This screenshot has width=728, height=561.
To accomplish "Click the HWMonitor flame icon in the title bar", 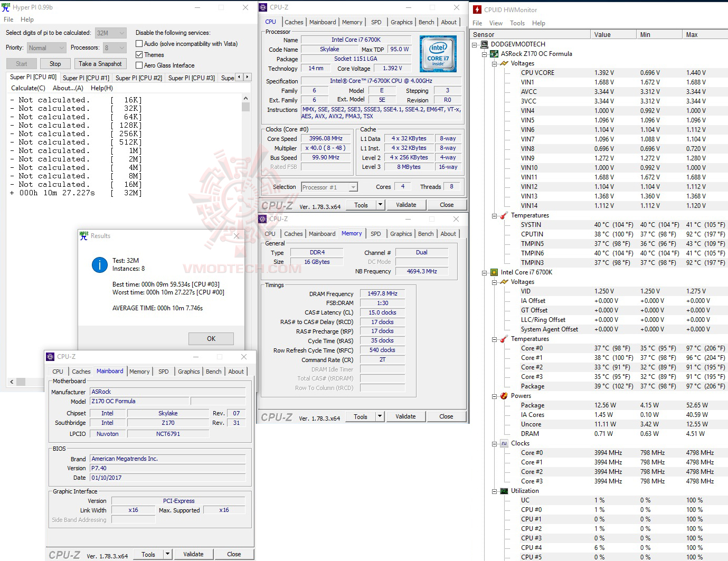I will tap(477, 9).
